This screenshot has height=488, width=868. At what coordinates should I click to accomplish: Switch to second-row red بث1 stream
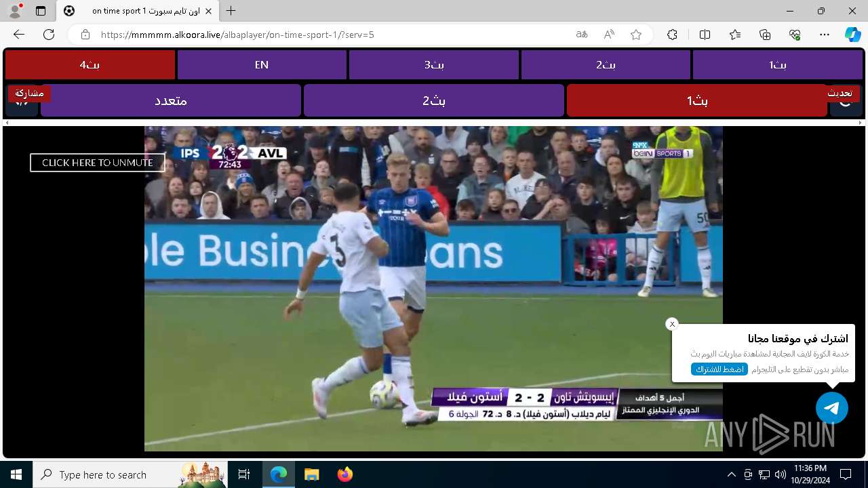point(697,100)
